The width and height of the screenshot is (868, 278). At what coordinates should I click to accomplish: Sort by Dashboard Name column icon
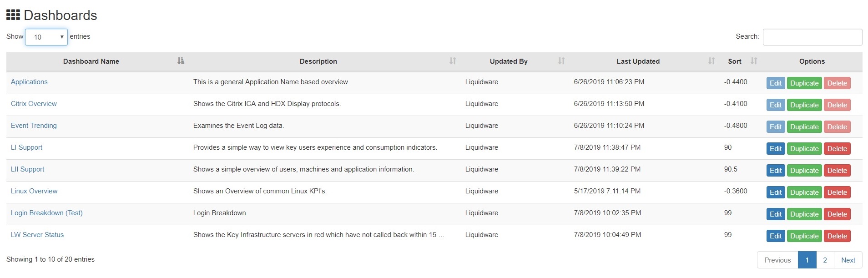pos(181,61)
